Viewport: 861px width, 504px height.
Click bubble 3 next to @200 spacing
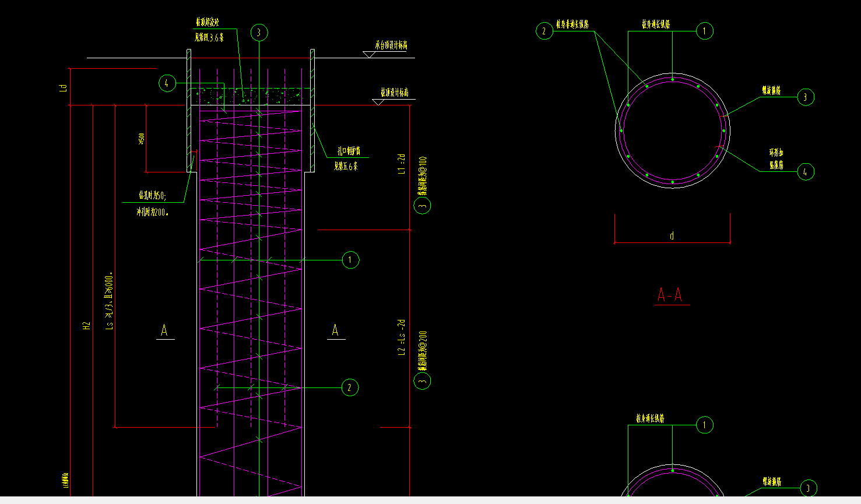coord(423,381)
